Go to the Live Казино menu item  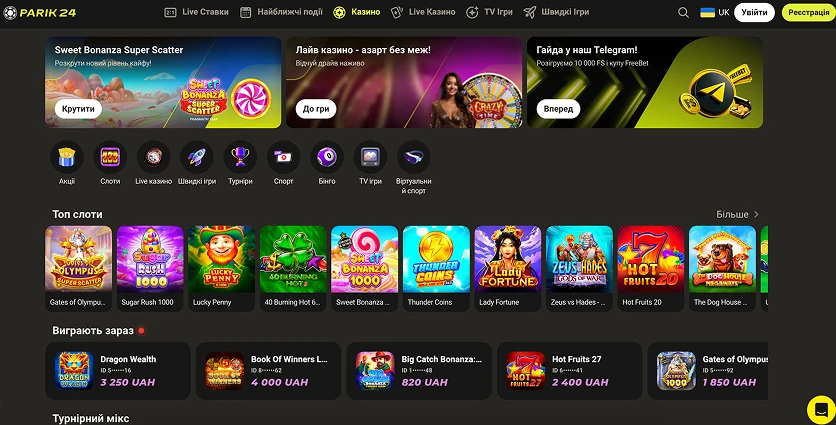pos(423,12)
